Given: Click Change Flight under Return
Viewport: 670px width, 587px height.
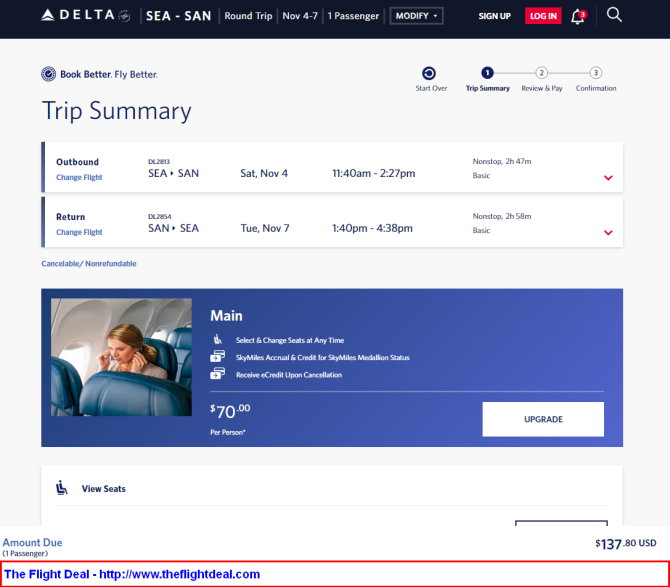Looking at the screenshot, I should coord(79,232).
